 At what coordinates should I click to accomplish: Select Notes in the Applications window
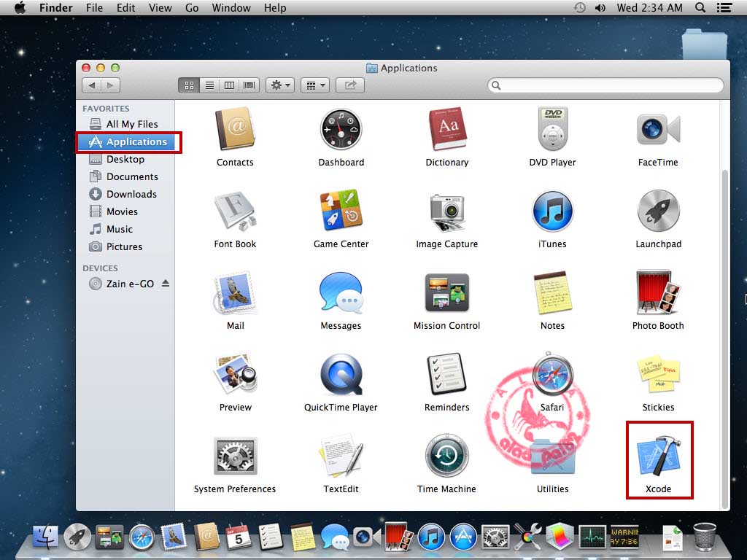[x=553, y=293]
